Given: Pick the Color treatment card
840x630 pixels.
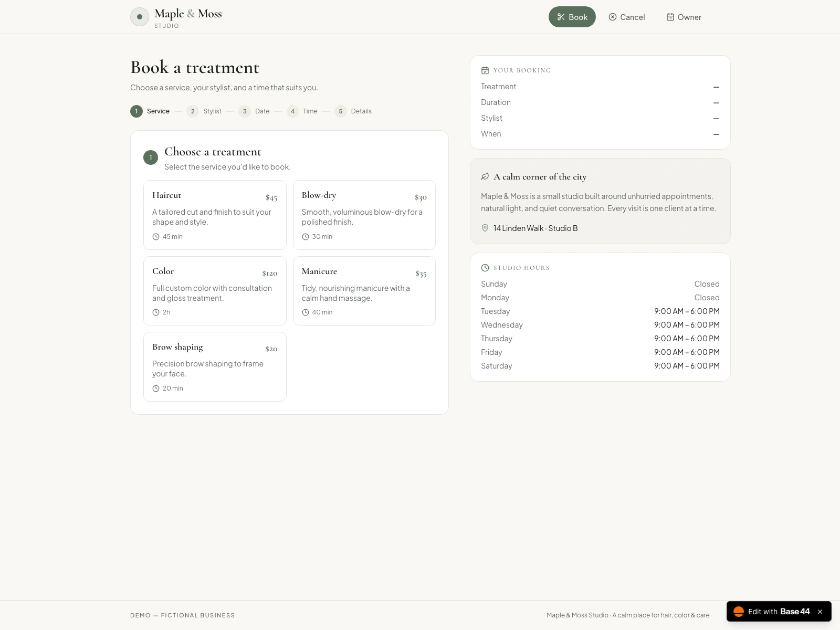Looking at the screenshot, I should 215,291.
